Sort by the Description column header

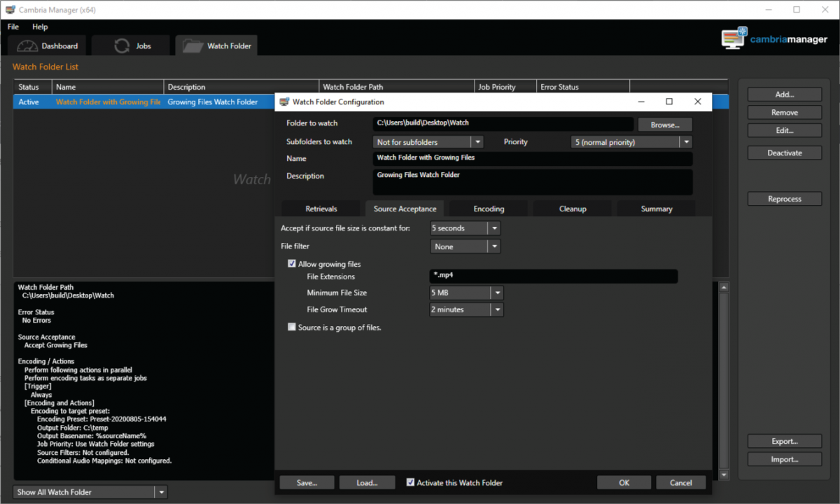(x=241, y=87)
